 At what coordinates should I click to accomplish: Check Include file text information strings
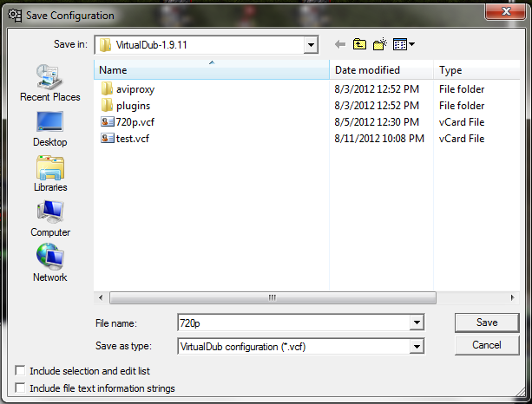20,388
